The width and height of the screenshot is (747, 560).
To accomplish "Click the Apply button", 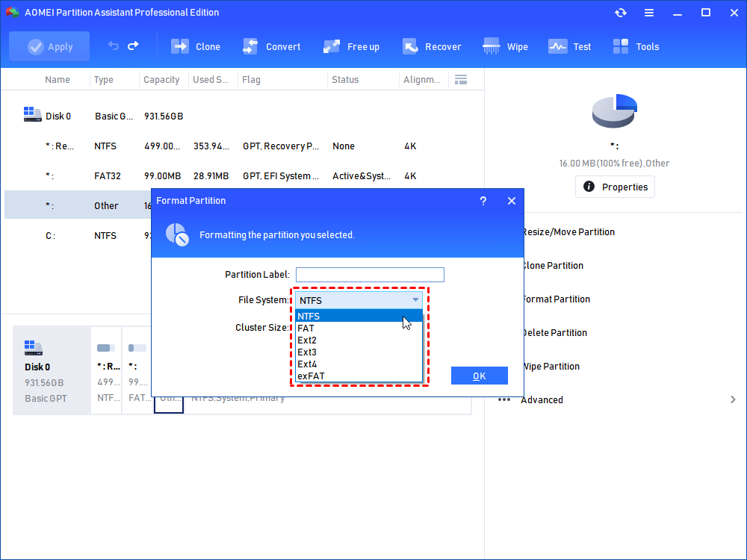I will point(49,46).
